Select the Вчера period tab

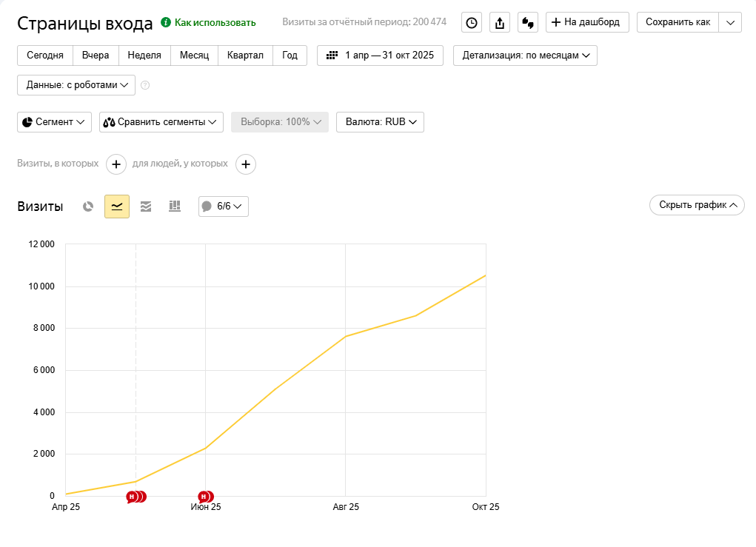[x=95, y=55]
